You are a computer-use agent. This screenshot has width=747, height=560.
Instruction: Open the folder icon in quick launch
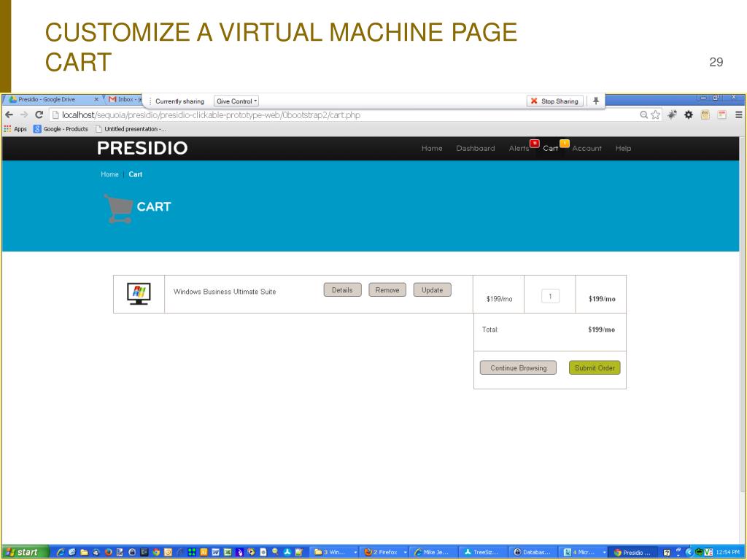click(x=84, y=553)
